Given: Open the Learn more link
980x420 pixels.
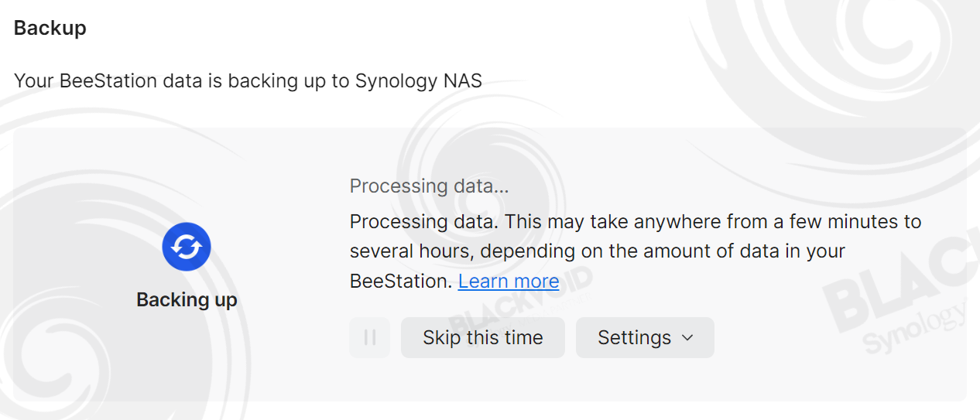Looking at the screenshot, I should (509, 281).
